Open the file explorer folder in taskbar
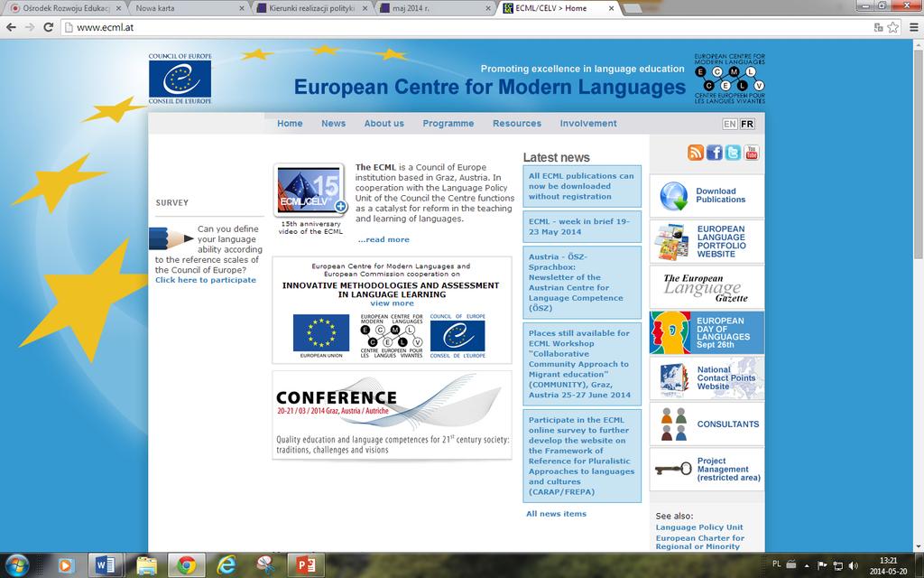The width and height of the screenshot is (924, 578). click(x=146, y=565)
